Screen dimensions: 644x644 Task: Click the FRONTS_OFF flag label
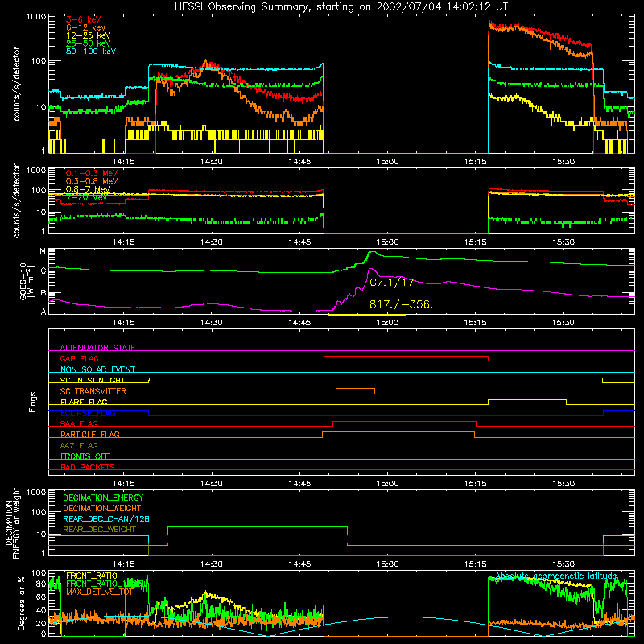coord(85,456)
